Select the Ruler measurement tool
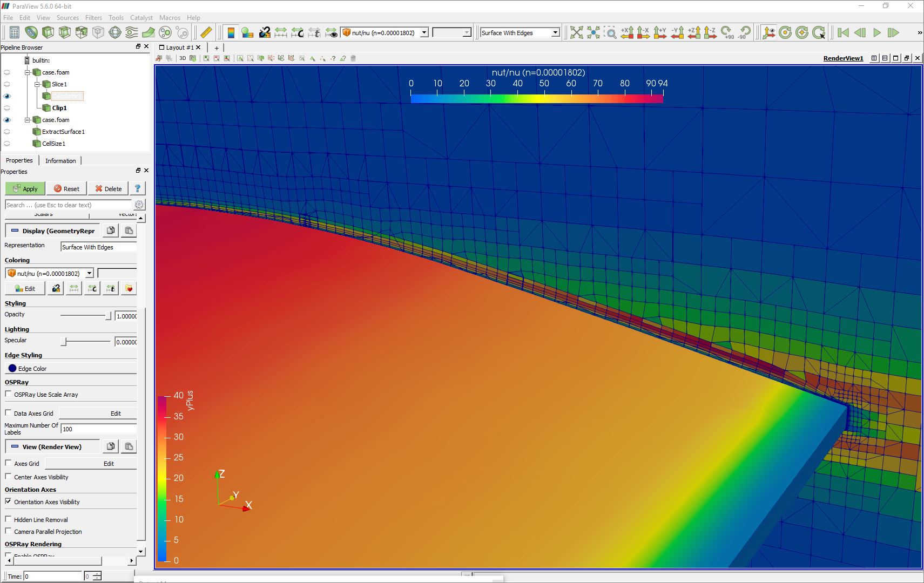924x583 pixels. click(x=206, y=33)
